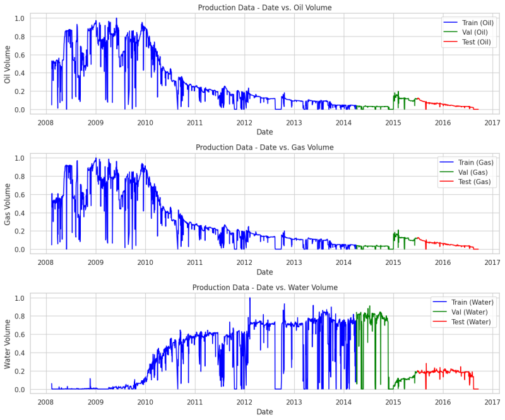Click the 'Date vs. Oil Volume' chart title
Screen dimensions: 505x420
(264, 8)
